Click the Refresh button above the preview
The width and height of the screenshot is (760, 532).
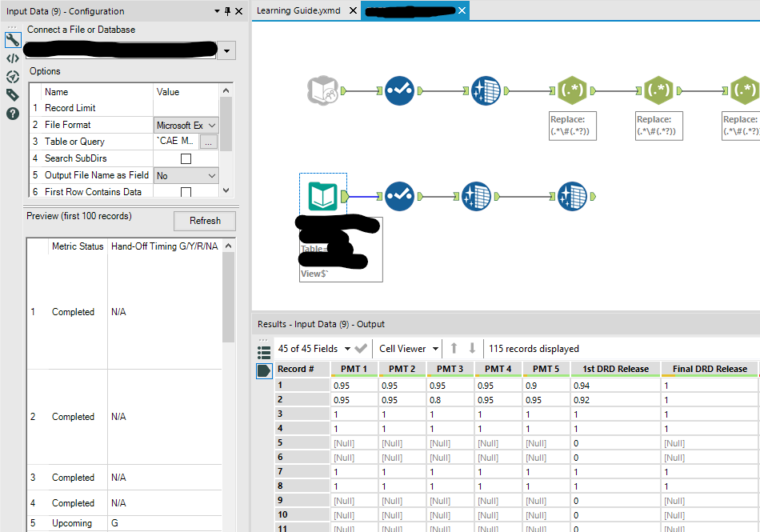tap(205, 221)
